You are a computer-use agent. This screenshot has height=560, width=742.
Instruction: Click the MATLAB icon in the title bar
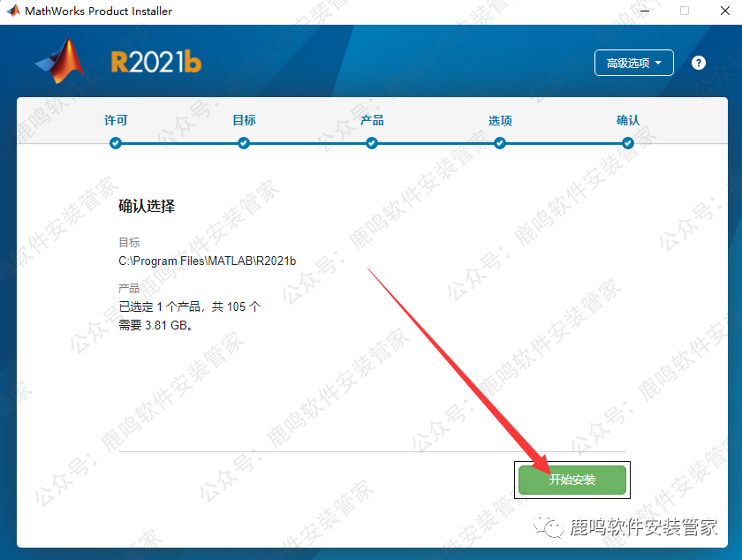(12, 11)
